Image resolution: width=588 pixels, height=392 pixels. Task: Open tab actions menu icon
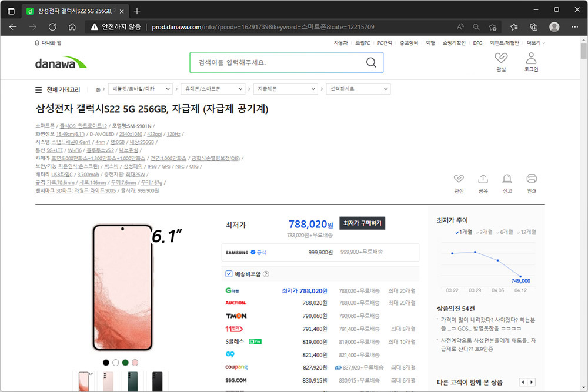(11, 11)
